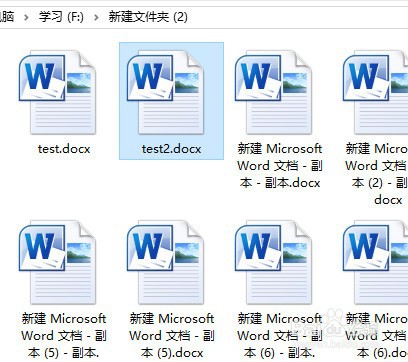Click file name 副本 (5) - 副本 label
The width and height of the screenshot is (408, 362).
[64, 336]
